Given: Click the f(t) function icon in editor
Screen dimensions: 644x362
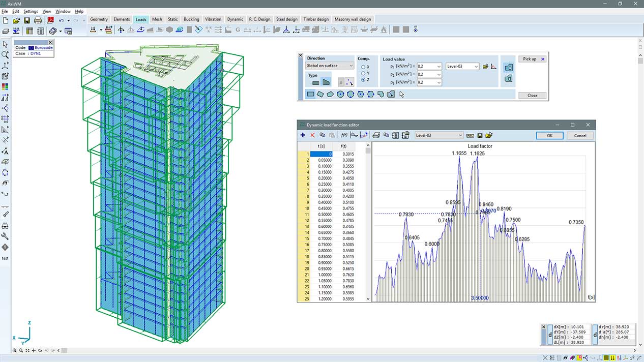Looking at the screenshot, I should (344, 135).
